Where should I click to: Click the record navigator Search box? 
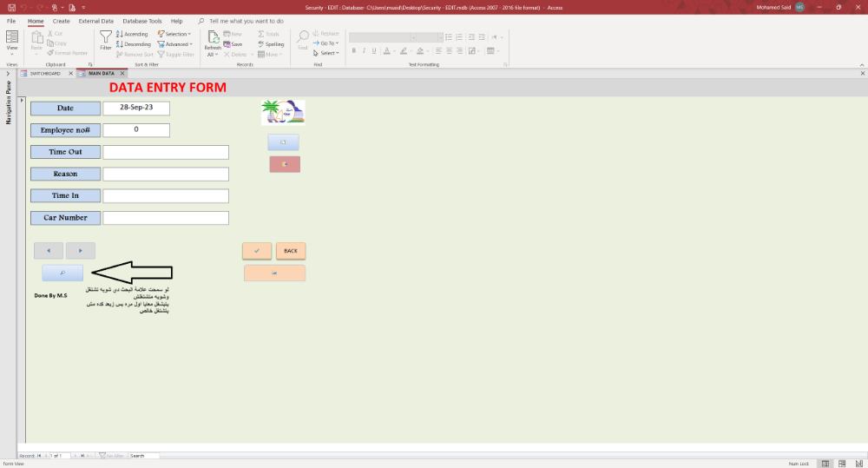pyautogui.click(x=144, y=455)
